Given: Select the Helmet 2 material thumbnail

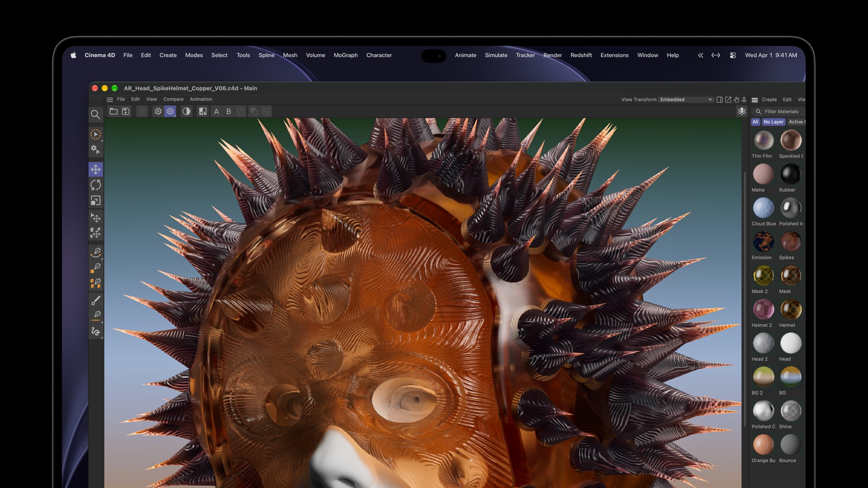Looking at the screenshot, I should (763, 309).
